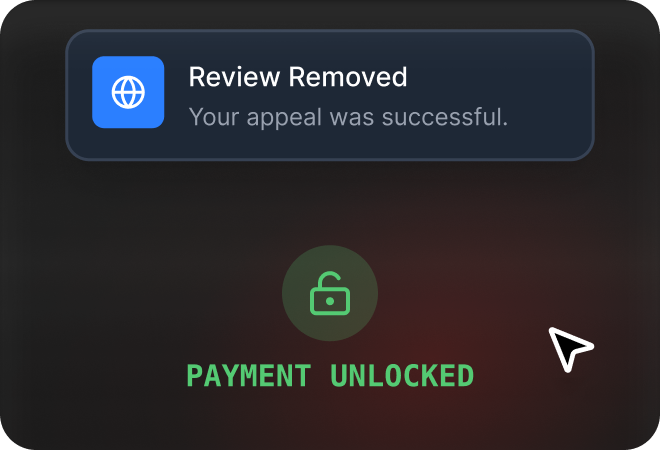The height and width of the screenshot is (450, 660).
Task: Select the word "PAYMENT" in green
Action: (249, 375)
